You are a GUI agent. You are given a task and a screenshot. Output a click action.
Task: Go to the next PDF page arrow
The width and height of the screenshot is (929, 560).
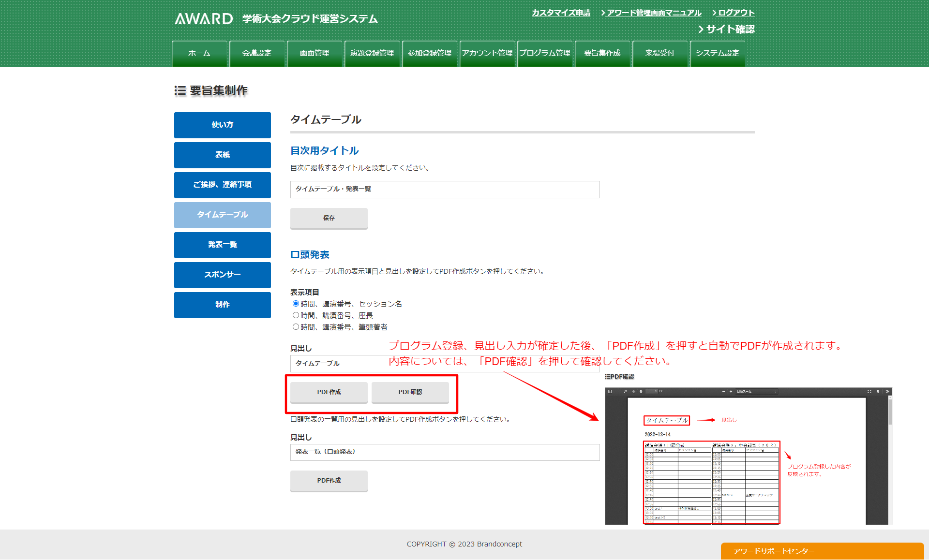point(641,391)
